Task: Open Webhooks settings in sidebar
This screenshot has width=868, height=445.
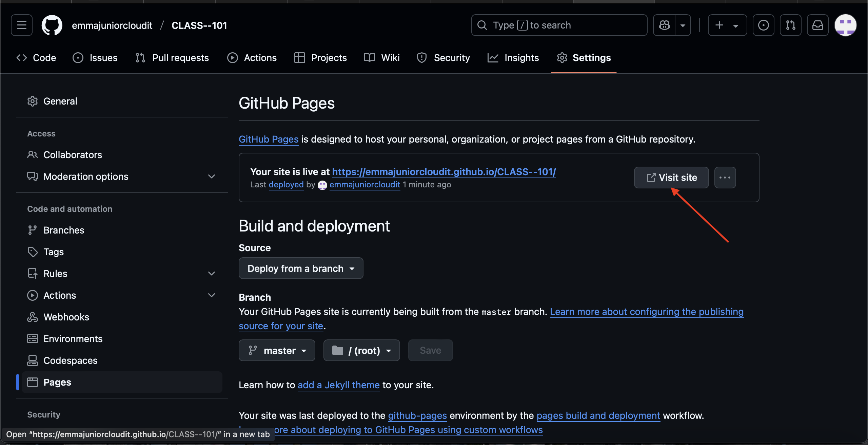Action: 122,317
